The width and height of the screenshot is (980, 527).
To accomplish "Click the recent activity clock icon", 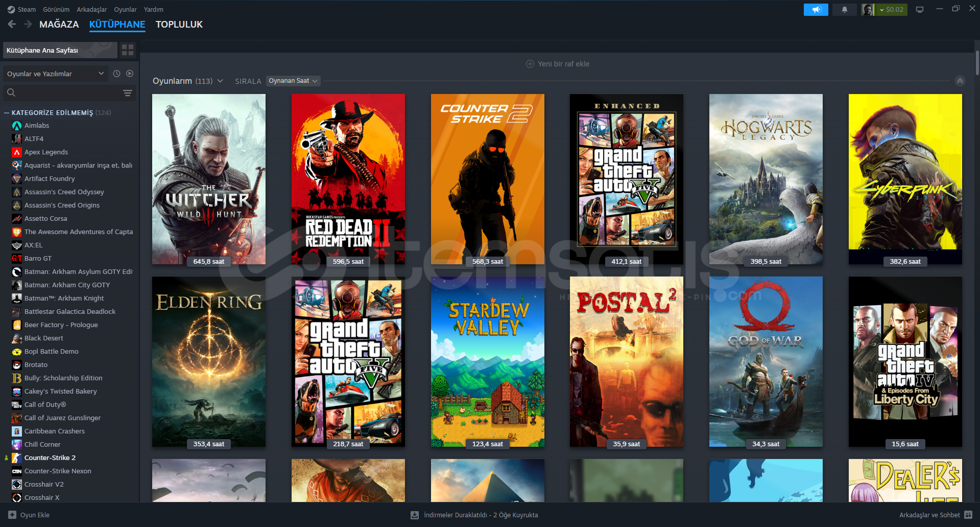I will [116, 74].
